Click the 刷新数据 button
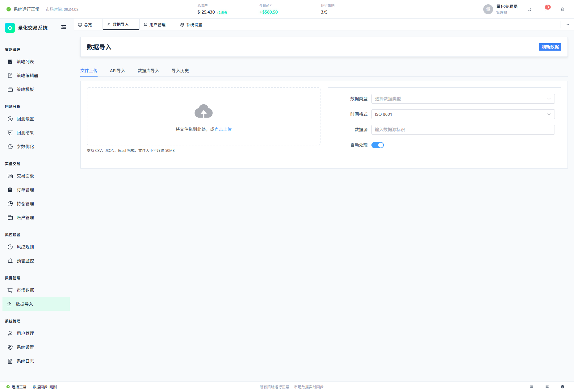 pos(550,47)
